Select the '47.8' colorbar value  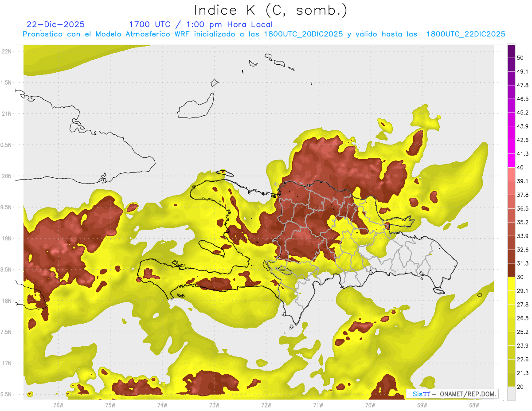coord(523,85)
